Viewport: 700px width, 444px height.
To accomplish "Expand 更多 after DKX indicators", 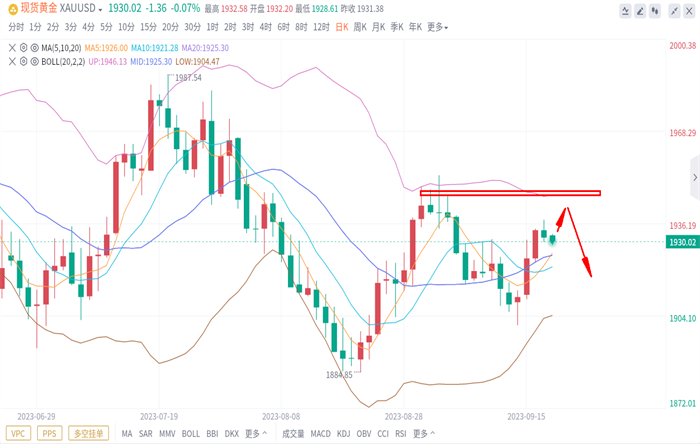I will click(256, 433).
